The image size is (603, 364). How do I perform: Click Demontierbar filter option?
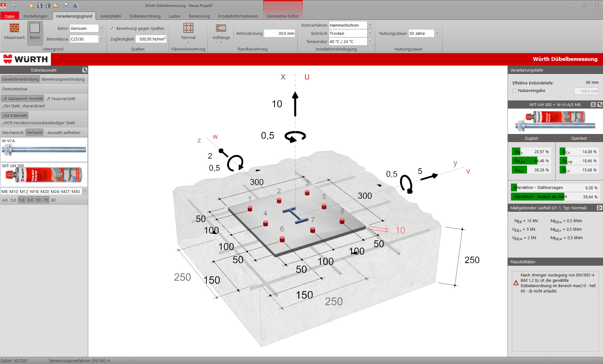point(15,89)
